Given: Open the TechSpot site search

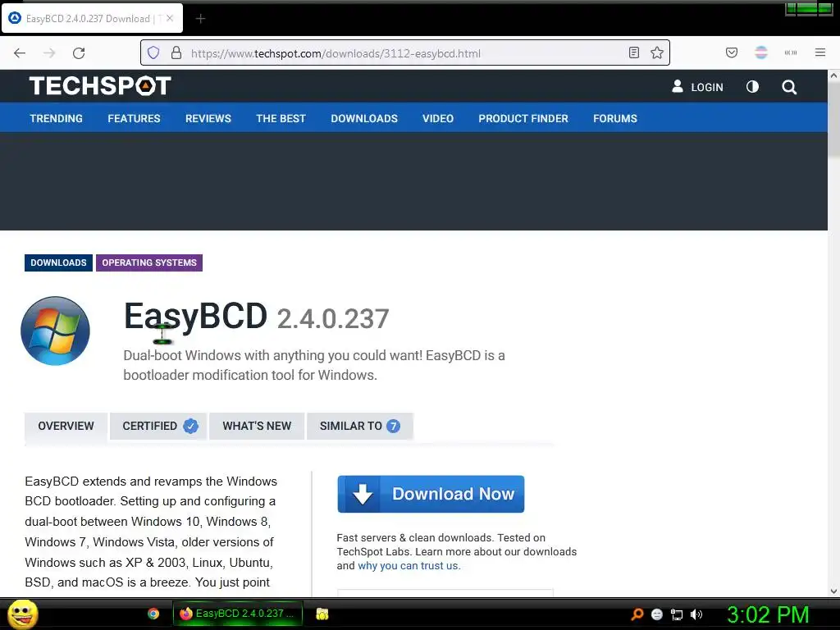Looking at the screenshot, I should click(x=789, y=87).
